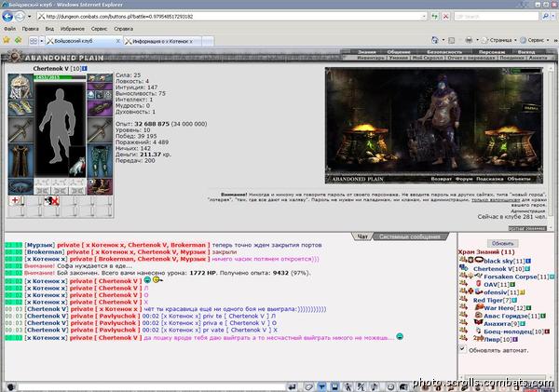Click the game frame vertical scrollbar

[551, 146]
